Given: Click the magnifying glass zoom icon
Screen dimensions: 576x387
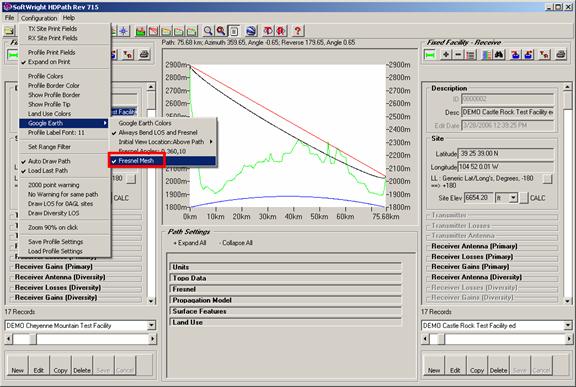Looking at the screenshot, I should pos(208,31).
